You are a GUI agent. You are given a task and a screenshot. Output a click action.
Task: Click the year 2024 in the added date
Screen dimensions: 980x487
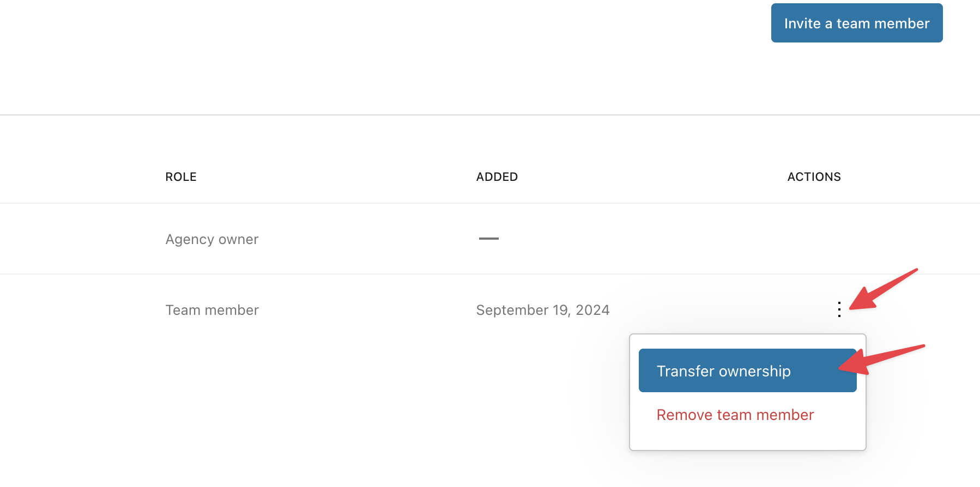click(592, 311)
